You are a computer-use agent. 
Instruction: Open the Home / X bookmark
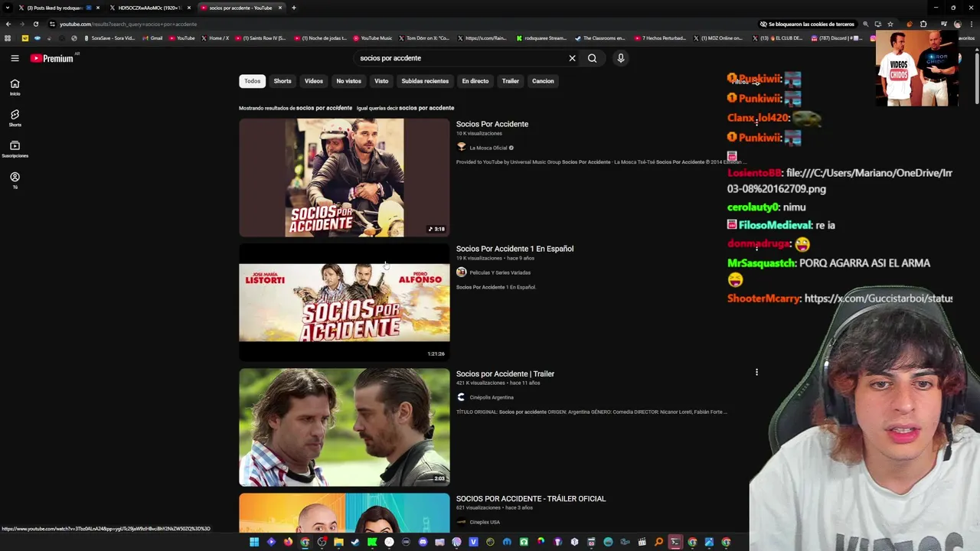214,38
